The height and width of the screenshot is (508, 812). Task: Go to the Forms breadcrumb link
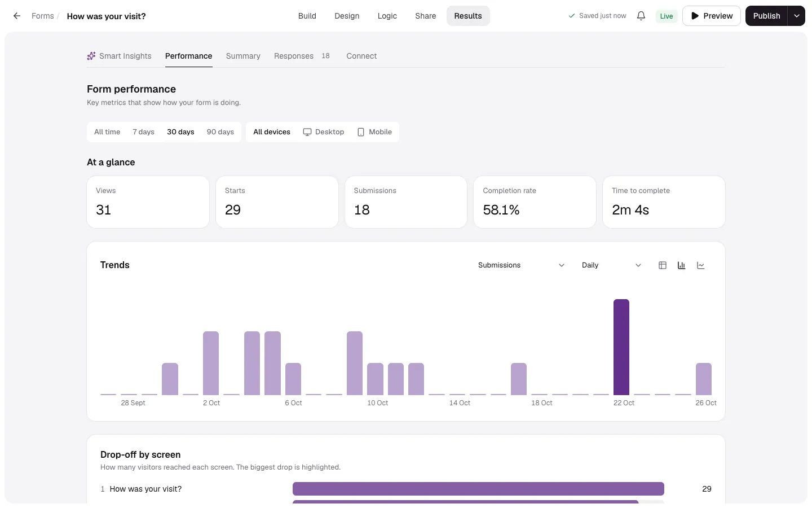click(43, 16)
